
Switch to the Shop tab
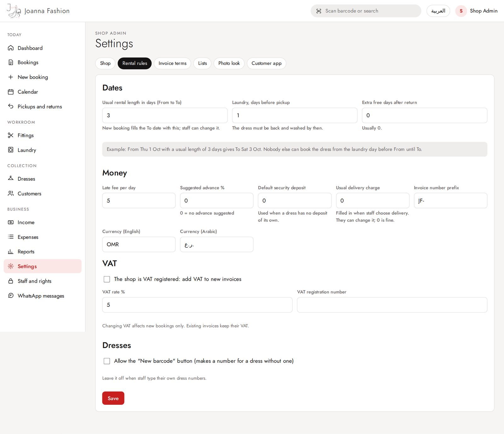105,63
